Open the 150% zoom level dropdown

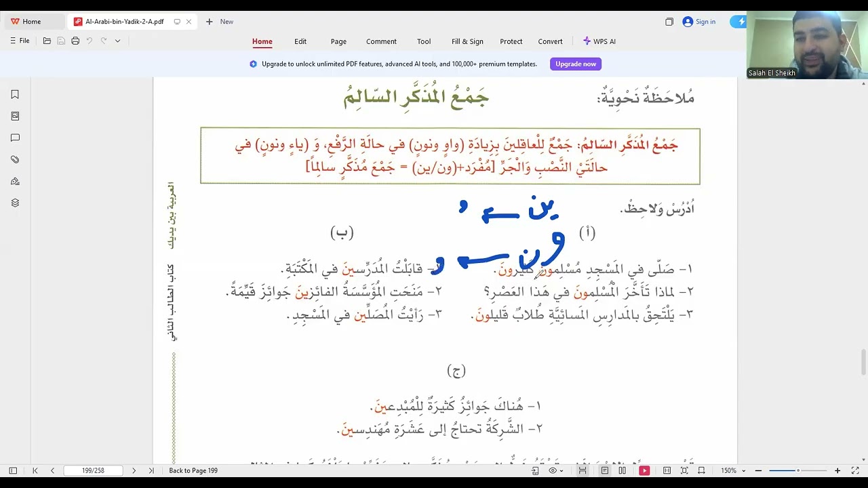[x=733, y=470]
